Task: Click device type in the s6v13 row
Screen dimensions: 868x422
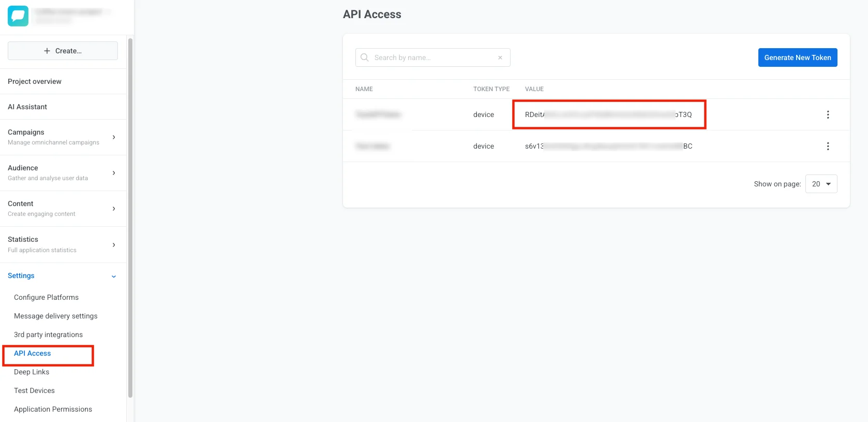Action: point(484,146)
